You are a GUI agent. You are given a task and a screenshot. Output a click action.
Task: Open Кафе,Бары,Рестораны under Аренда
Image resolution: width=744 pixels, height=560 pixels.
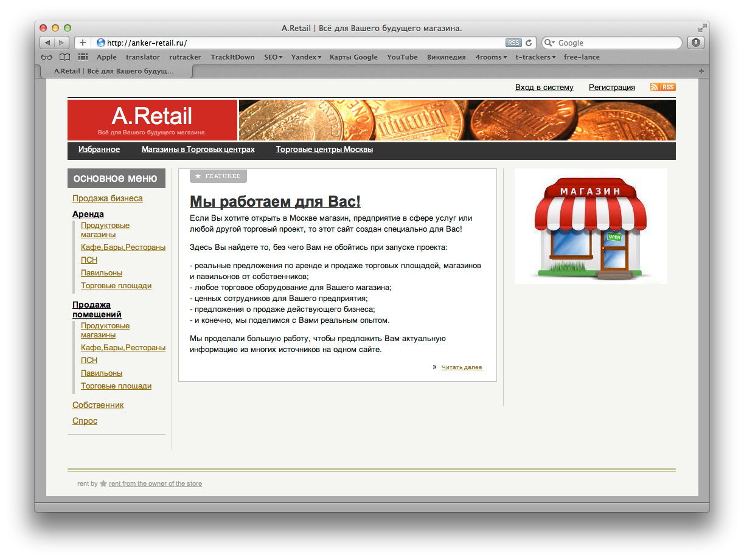123,247
